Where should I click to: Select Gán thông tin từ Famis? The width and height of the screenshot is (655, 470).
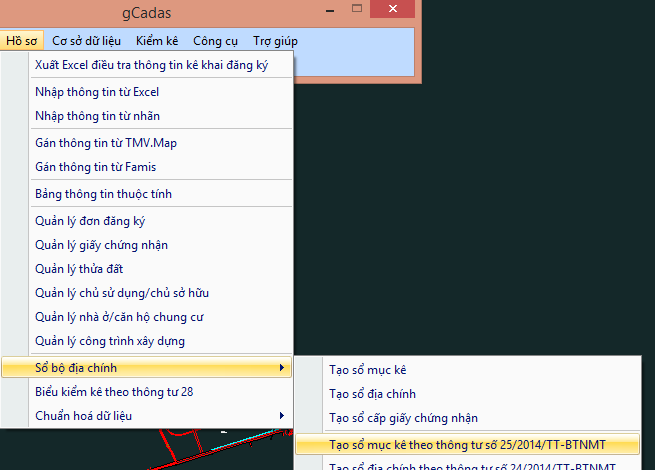point(95,167)
